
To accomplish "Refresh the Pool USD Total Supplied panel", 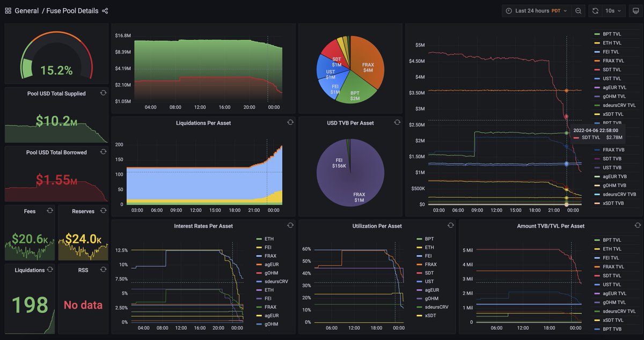I will tap(103, 93).
